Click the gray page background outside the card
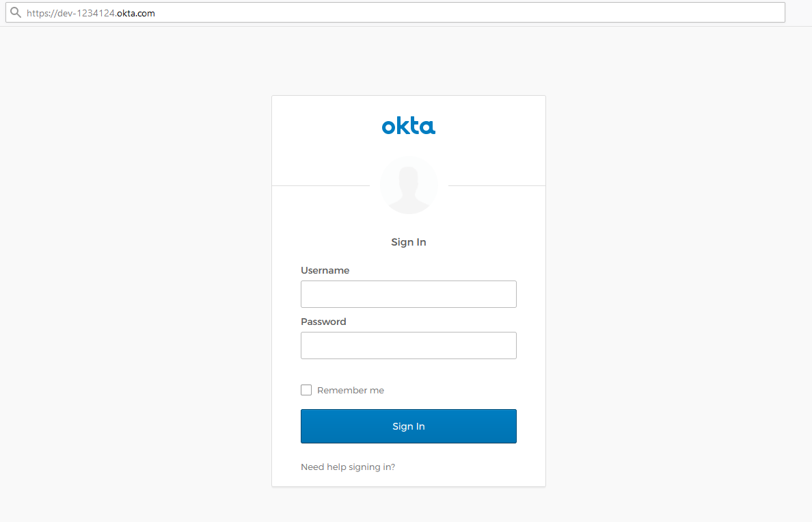812x522 pixels. point(137,274)
